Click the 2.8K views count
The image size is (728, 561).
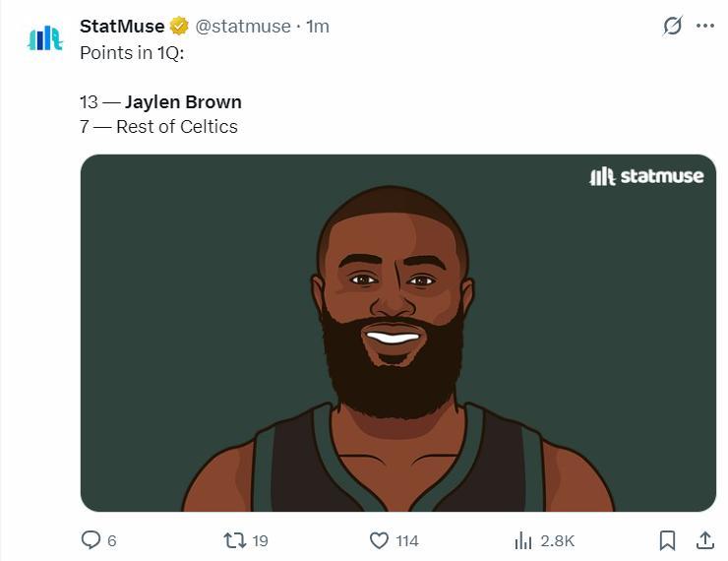pos(557,540)
